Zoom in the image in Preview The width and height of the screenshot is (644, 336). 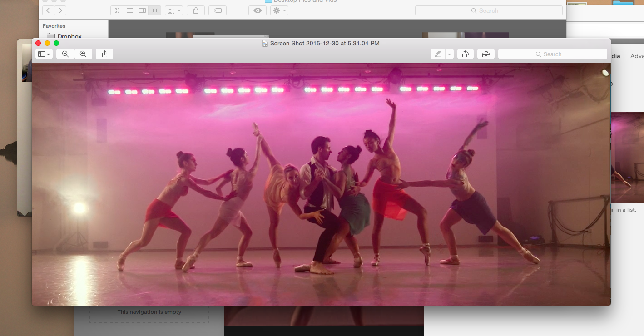pyautogui.click(x=83, y=54)
